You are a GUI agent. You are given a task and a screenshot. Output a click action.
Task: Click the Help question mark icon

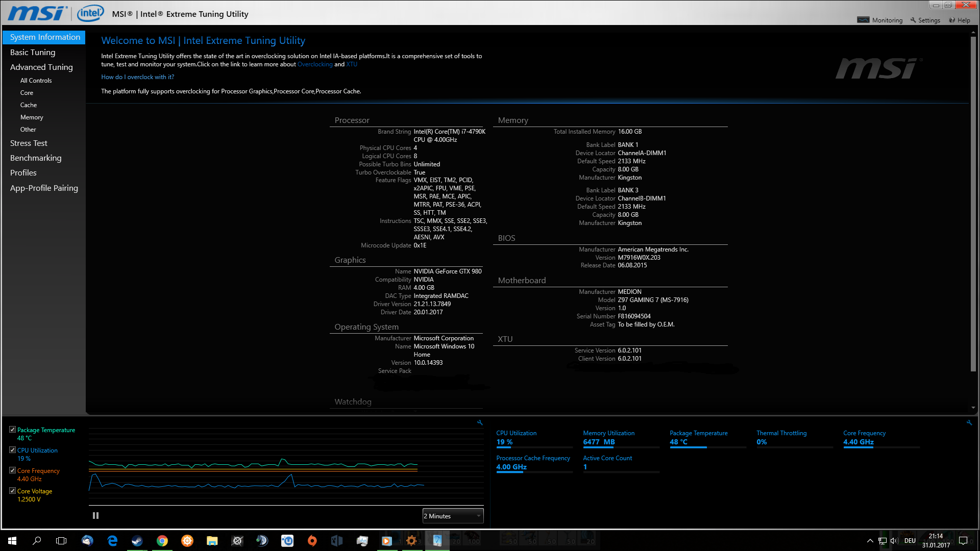point(952,20)
